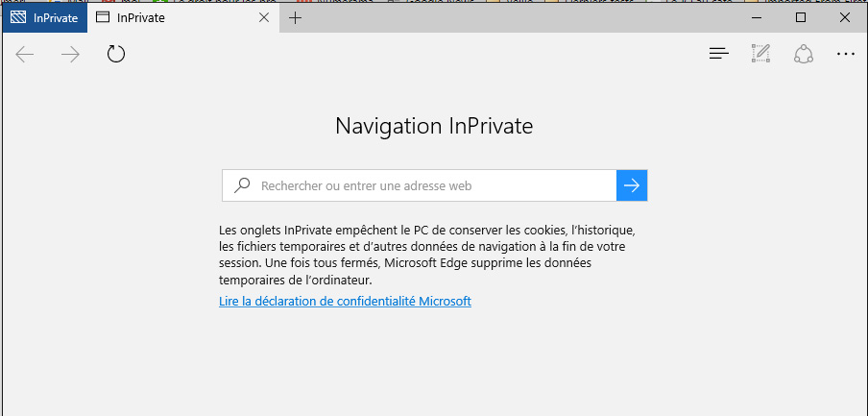This screenshot has width=868, height=416.
Task: Minimize the Edge window
Action: click(757, 17)
